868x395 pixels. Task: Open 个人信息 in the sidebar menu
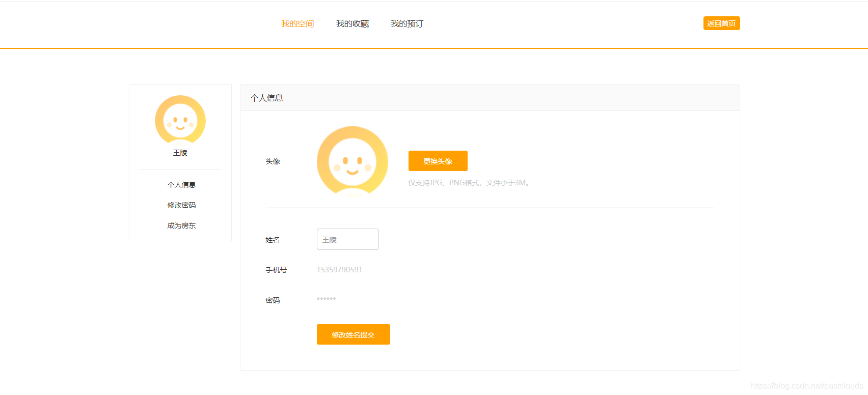pos(181,185)
